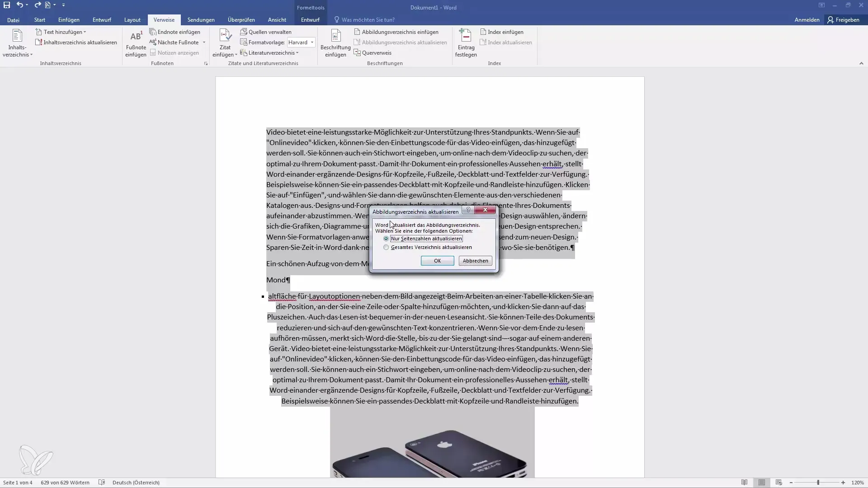Viewport: 868px width, 488px height.
Task: Click Nächste Fußnote
Action: (175, 42)
